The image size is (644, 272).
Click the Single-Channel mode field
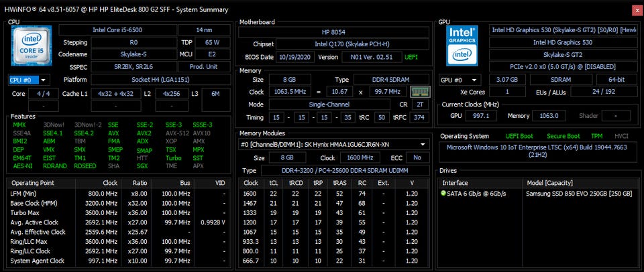click(331, 105)
